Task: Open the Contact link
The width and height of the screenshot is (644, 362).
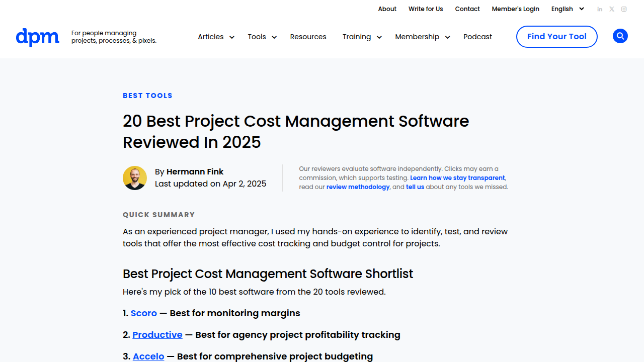Action: (467, 9)
